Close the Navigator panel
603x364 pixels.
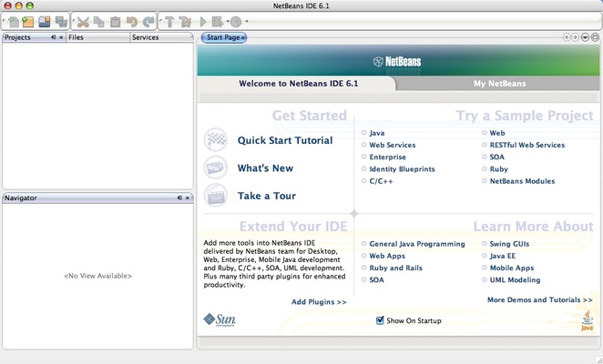(188, 198)
